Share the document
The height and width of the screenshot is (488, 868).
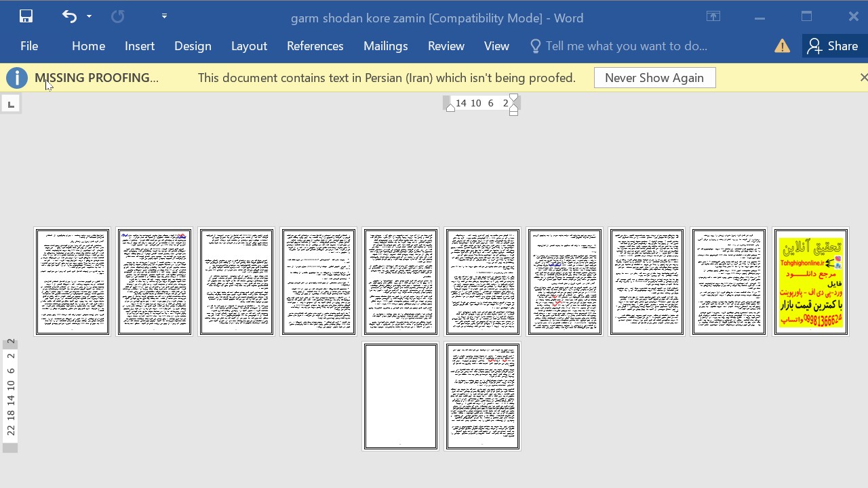pyautogui.click(x=833, y=46)
